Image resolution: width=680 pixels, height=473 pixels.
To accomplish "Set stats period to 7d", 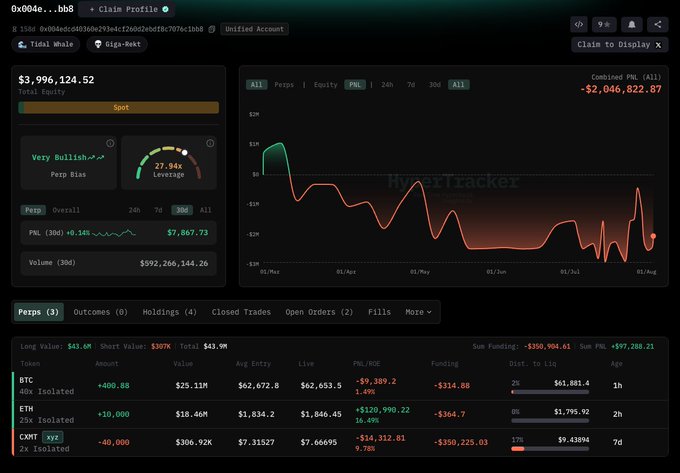I will (158, 210).
